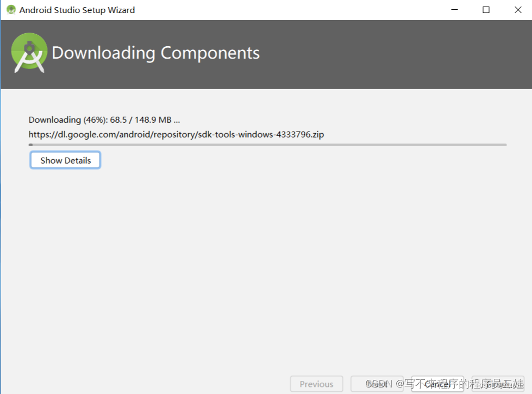The height and width of the screenshot is (394, 532).
Task: Click the Show Details button
Action: click(65, 160)
